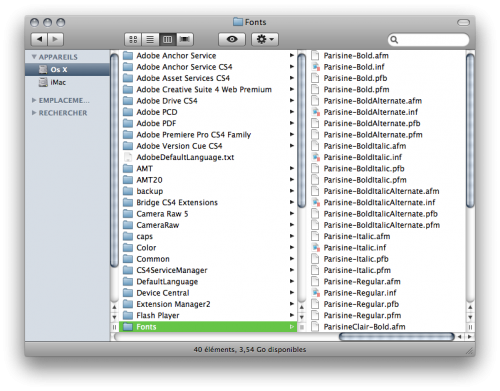Expand the AMT20 folder arrow
Screen dimensions: 500x391
pos(292,180)
